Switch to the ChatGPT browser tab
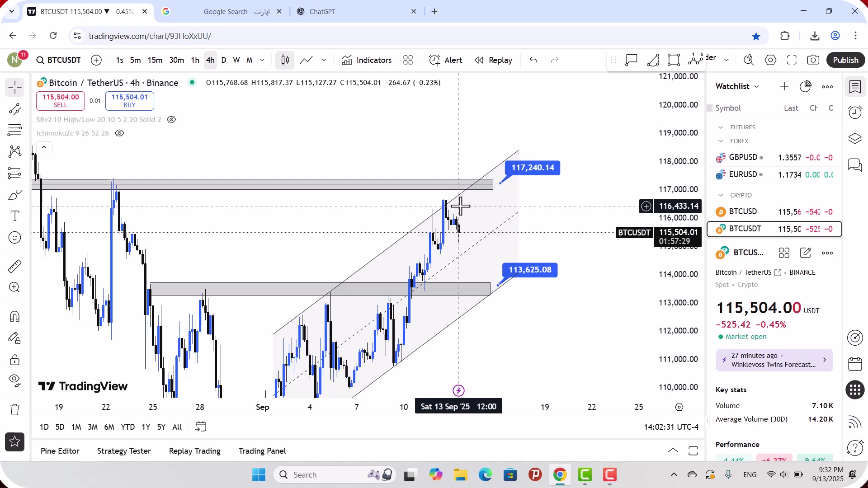Screen dimensions: 868x488 pyautogui.click(x=357, y=12)
